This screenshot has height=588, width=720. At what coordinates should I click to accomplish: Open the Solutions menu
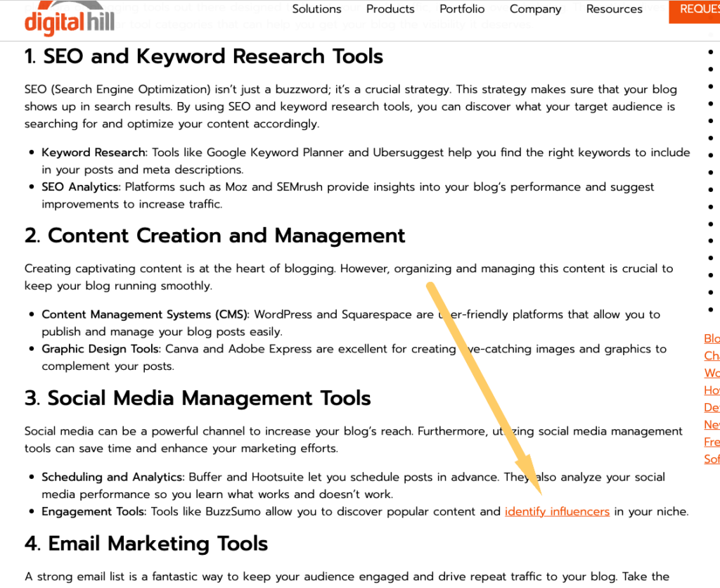pos(316,9)
